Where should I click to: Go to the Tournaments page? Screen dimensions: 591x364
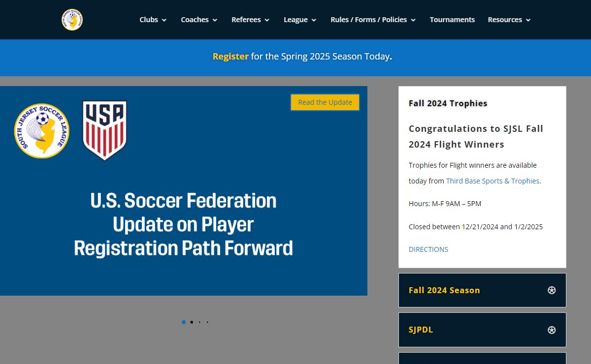(x=452, y=20)
